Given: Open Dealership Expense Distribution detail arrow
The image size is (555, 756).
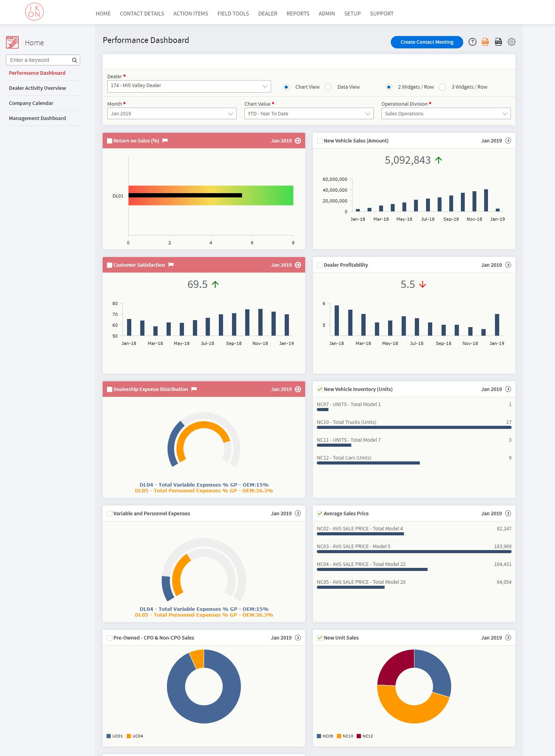Looking at the screenshot, I should pos(298,389).
